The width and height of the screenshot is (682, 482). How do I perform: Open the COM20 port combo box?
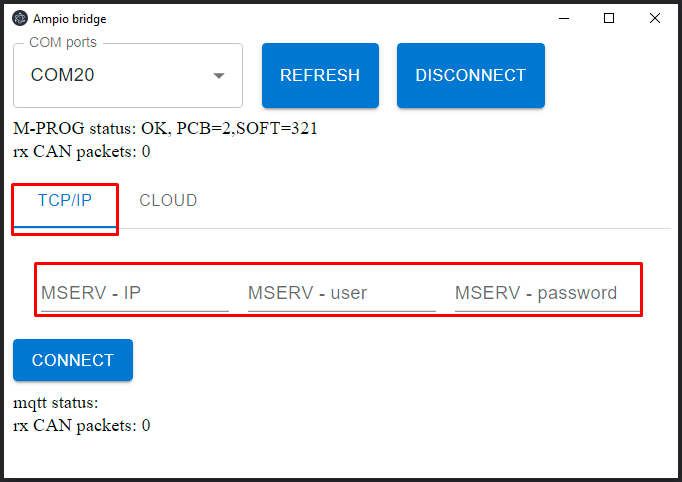128,75
